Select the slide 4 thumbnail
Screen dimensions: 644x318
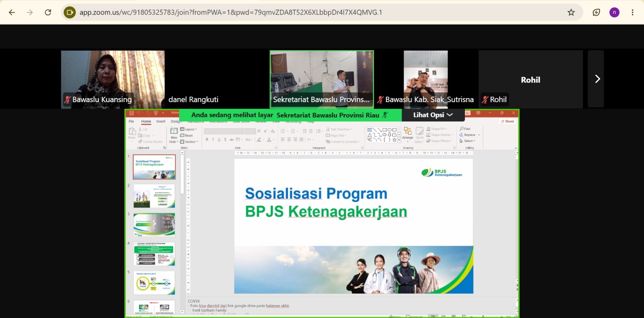point(154,254)
